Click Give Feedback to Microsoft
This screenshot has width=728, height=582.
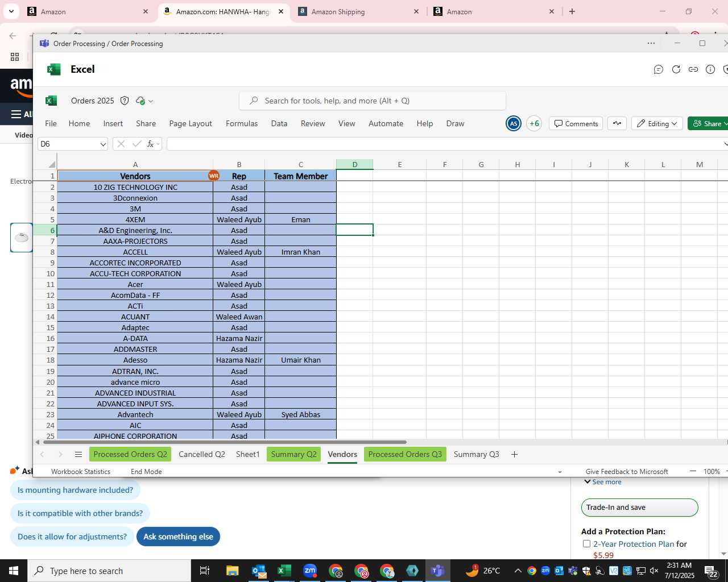(627, 471)
